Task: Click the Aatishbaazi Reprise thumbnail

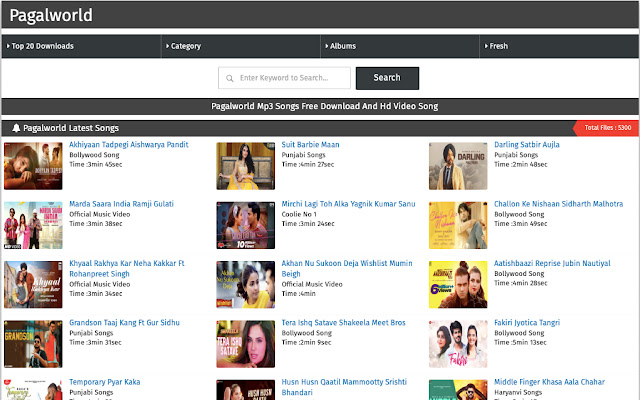Action: tap(458, 284)
